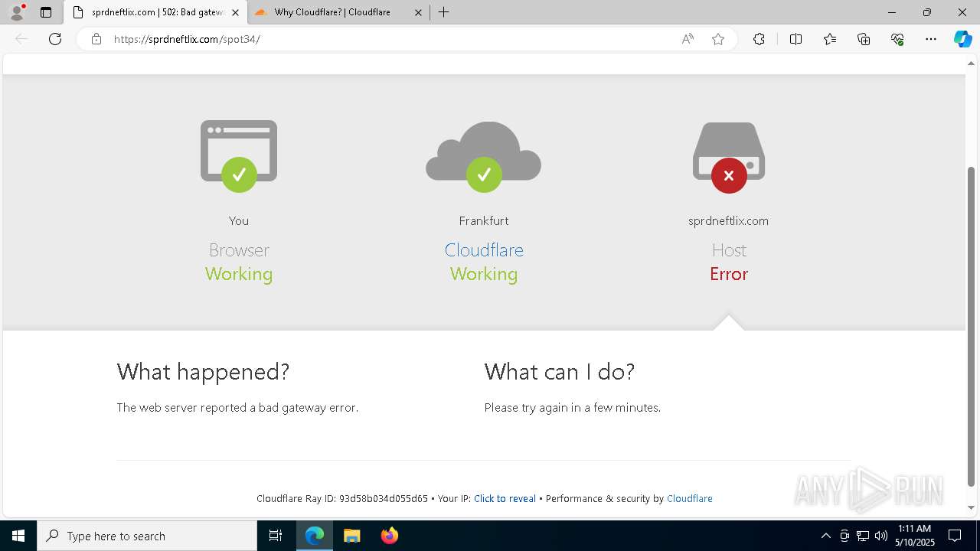Click Click to reveal IP link
Image resolution: width=980 pixels, height=551 pixels.
[x=505, y=498]
